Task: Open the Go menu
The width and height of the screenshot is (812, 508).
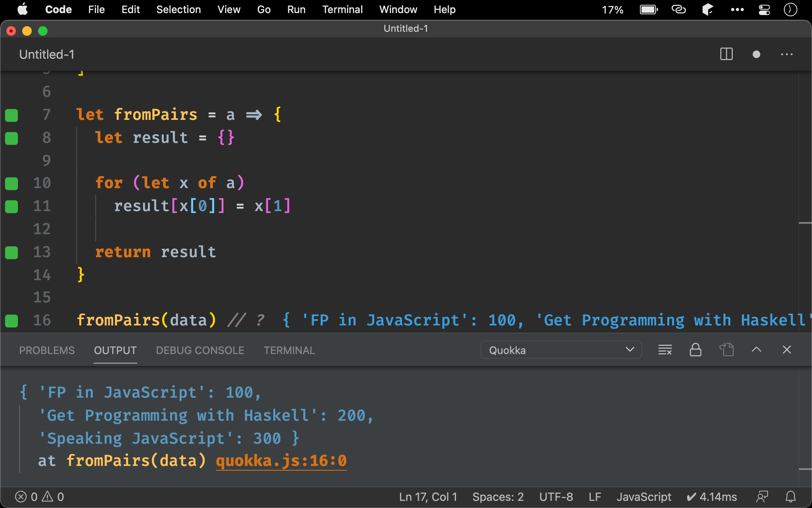Action: coord(264,10)
